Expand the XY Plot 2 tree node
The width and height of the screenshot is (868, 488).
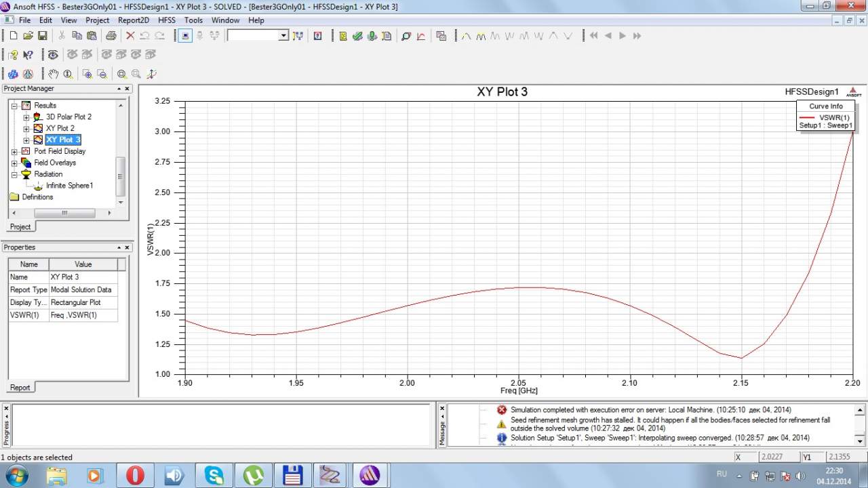[x=26, y=128]
